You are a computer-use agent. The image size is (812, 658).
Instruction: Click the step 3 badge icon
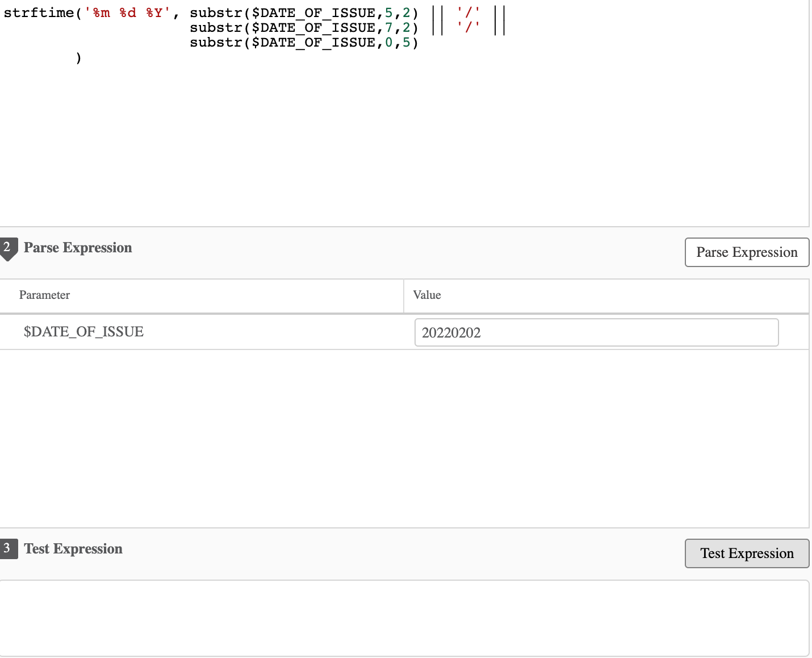(x=7, y=548)
